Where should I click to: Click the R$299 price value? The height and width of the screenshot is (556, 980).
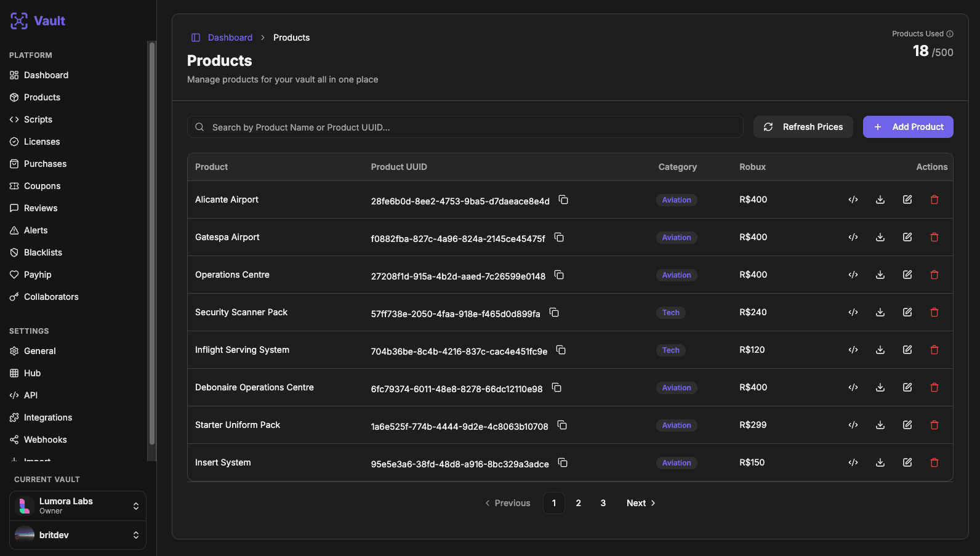pyautogui.click(x=753, y=425)
